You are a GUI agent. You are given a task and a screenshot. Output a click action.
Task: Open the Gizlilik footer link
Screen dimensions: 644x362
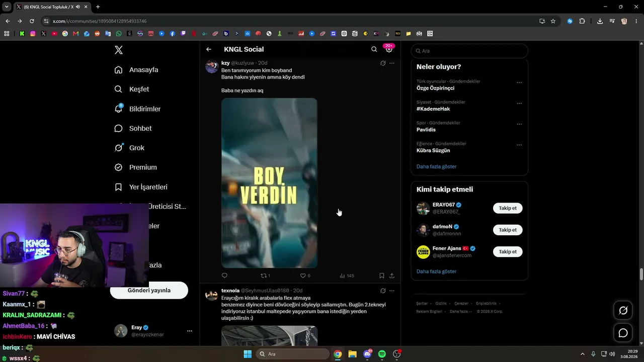pyautogui.click(x=441, y=304)
